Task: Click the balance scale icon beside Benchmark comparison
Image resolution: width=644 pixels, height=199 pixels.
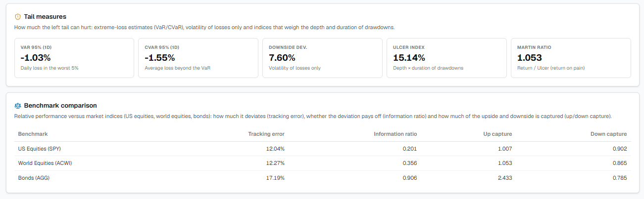Action: tap(18, 106)
